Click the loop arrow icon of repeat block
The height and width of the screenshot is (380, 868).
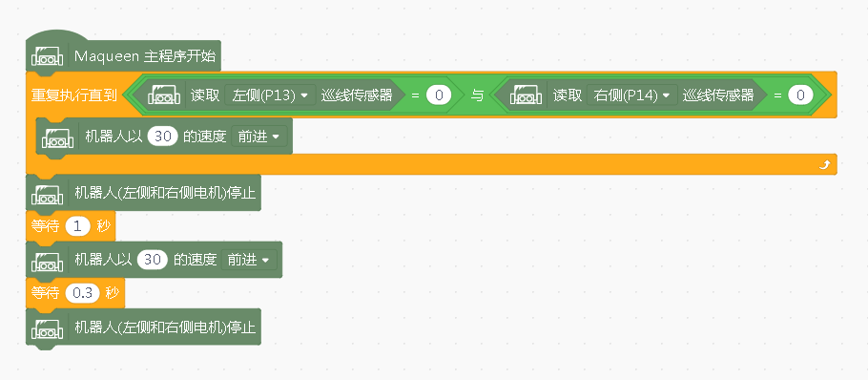825,164
